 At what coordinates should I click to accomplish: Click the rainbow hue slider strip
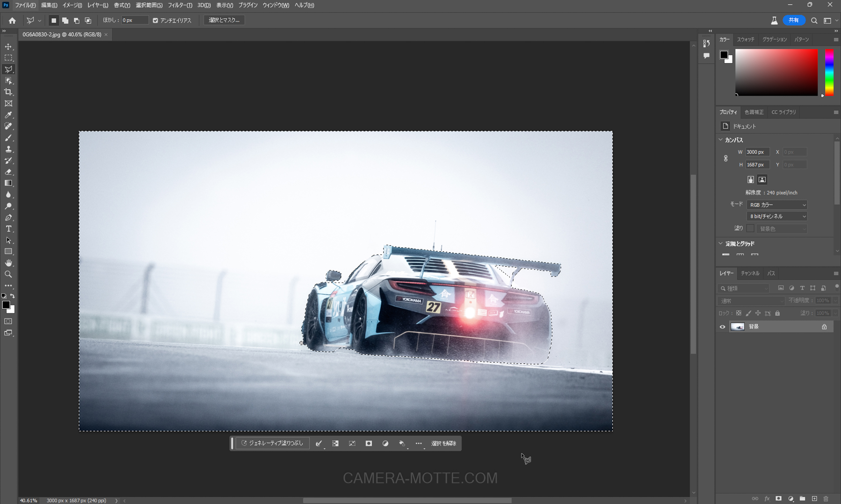click(829, 73)
